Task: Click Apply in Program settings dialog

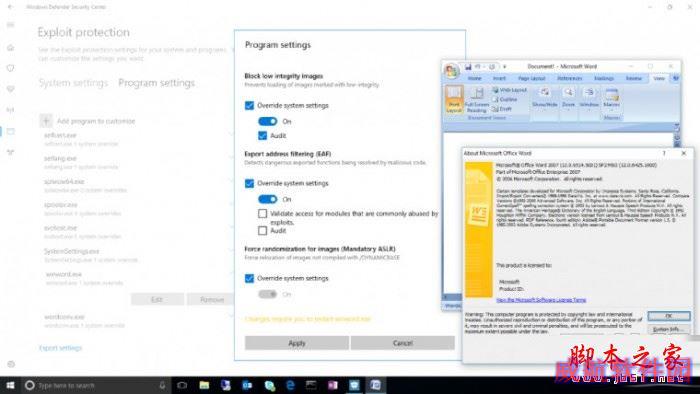Action: point(297,343)
